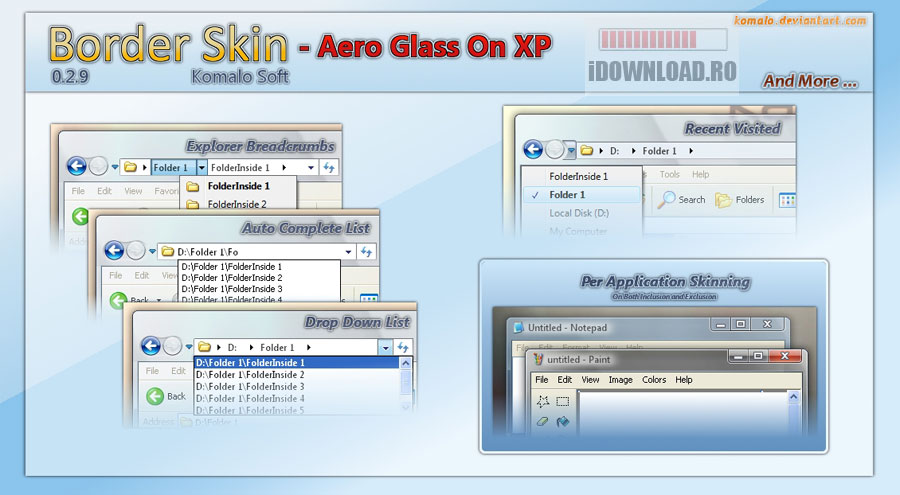
Task: Click the Paint canvas scrollbar up arrow
Action: pos(794,396)
